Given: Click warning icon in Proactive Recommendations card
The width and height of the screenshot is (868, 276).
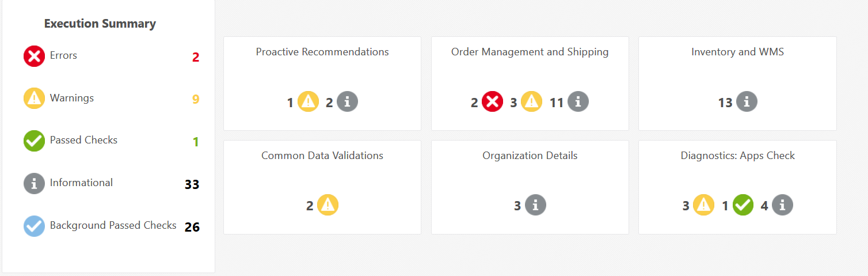Looking at the screenshot, I should pyautogui.click(x=309, y=102).
